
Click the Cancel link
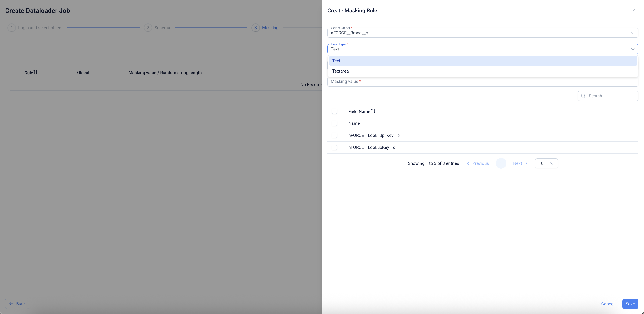point(607,304)
